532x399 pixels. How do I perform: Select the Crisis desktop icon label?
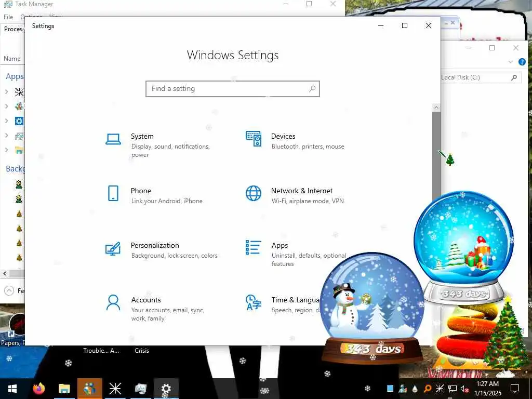click(x=142, y=351)
